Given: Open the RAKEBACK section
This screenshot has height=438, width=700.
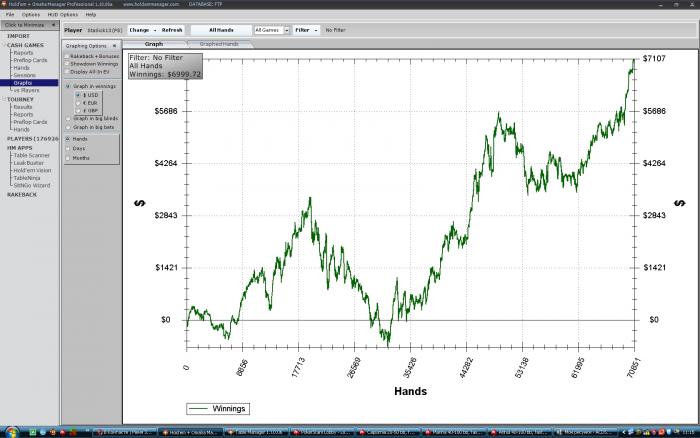Looking at the screenshot, I should [22, 195].
